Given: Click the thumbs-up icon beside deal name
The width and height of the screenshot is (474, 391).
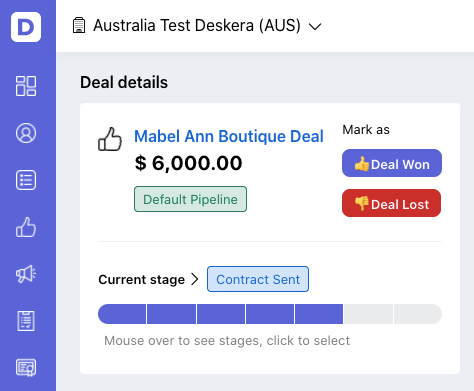Looking at the screenshot, I should click(110, 139).
